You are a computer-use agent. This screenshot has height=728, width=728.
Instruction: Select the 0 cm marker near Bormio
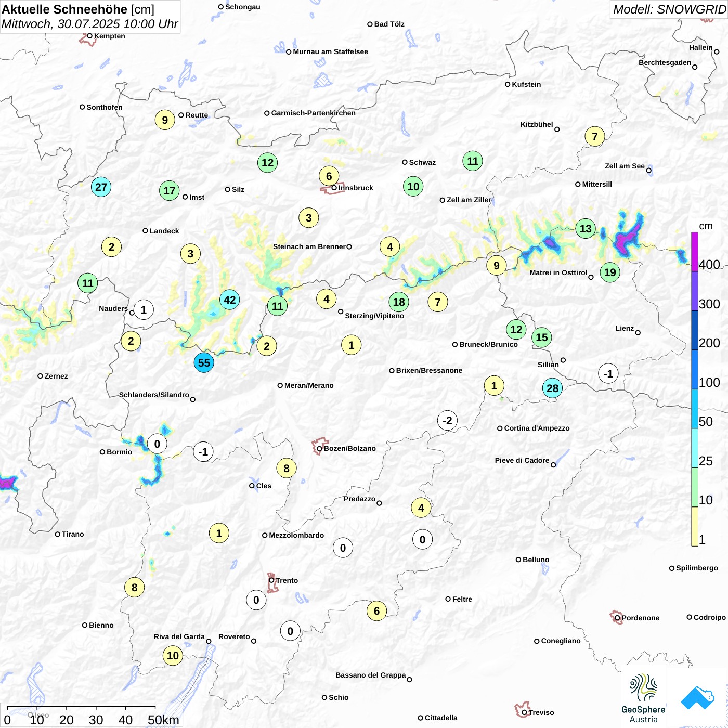(x=157, y=444)
